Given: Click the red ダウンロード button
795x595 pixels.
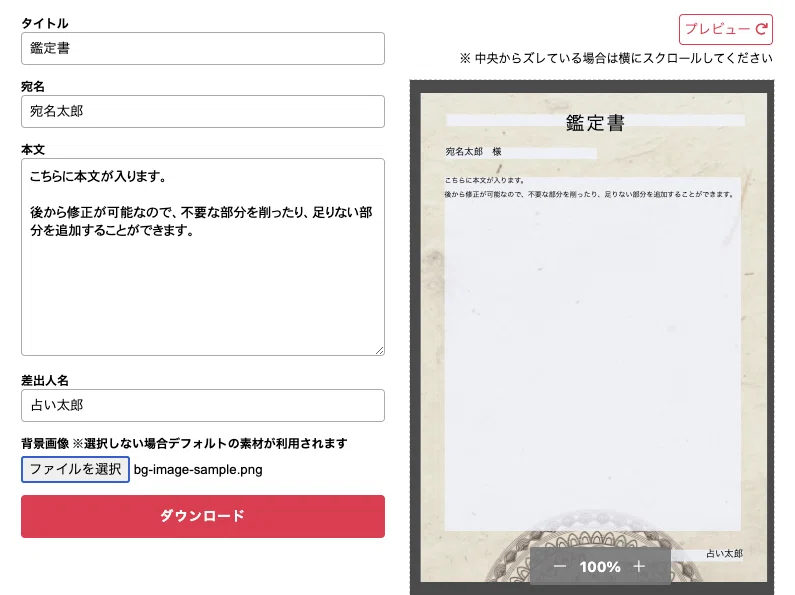Looking at the screenshot, I should 203,516.
